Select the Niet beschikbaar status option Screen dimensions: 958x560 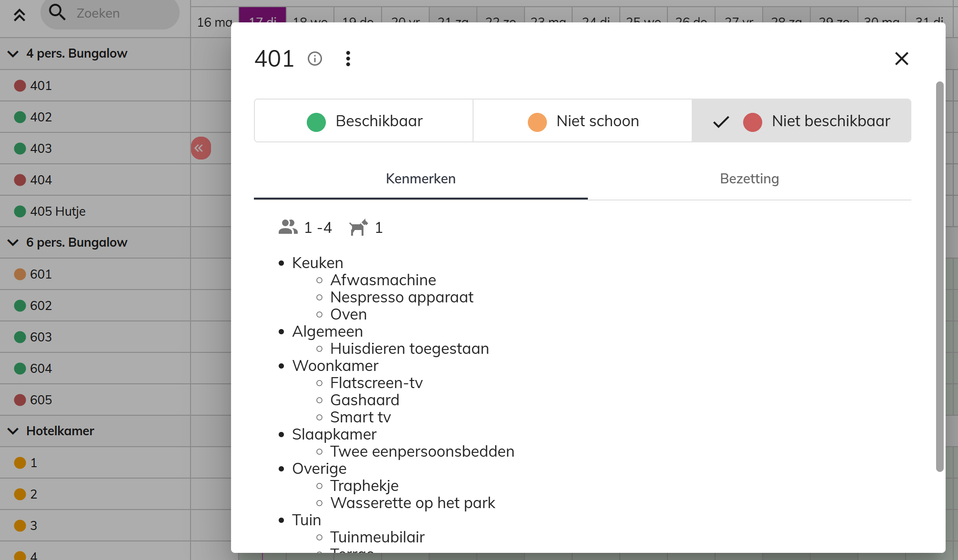801,121
